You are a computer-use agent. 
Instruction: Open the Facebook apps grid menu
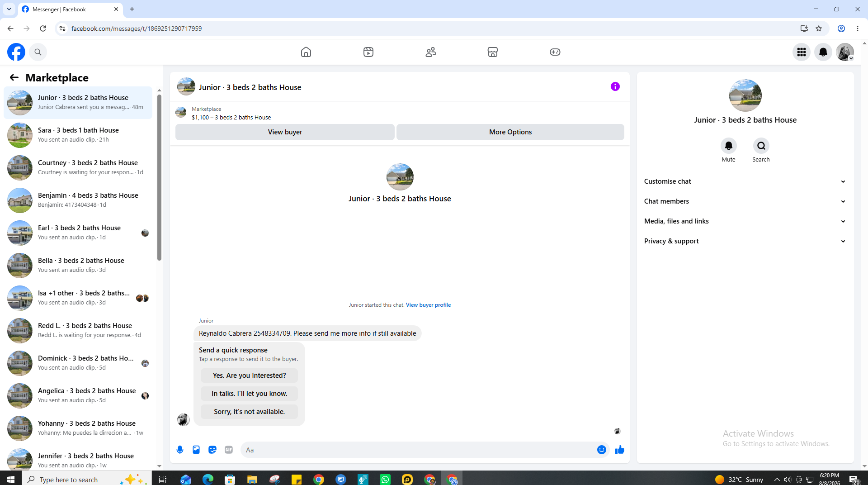tap(802, 52)
